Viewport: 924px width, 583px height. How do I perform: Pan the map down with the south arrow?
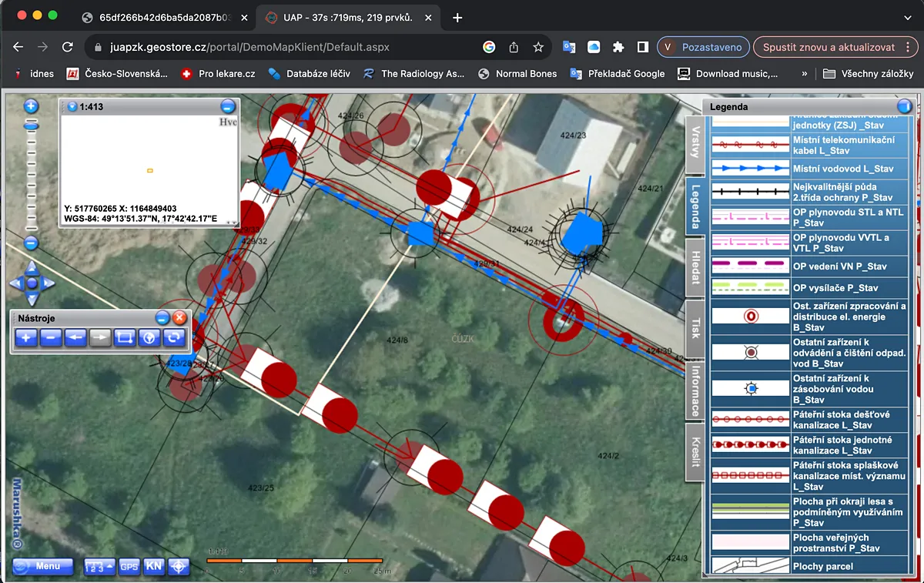tap(32, 299)
